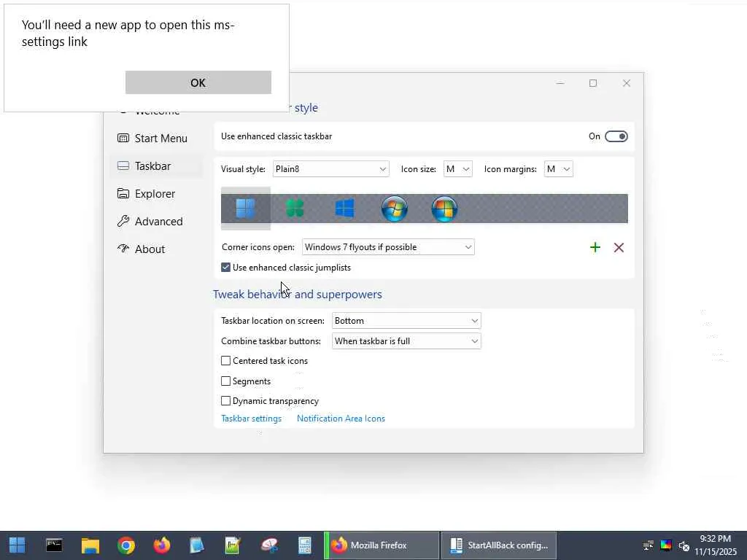Open the Icon size dropdown
Image resolution: width=747 pixels, height=560 pixels.
[458, 169]
